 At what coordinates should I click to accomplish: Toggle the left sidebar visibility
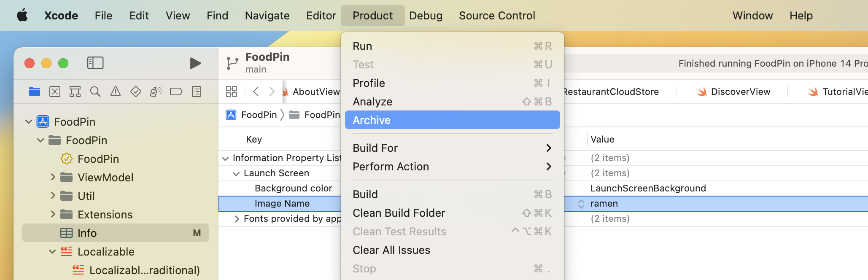95,63
